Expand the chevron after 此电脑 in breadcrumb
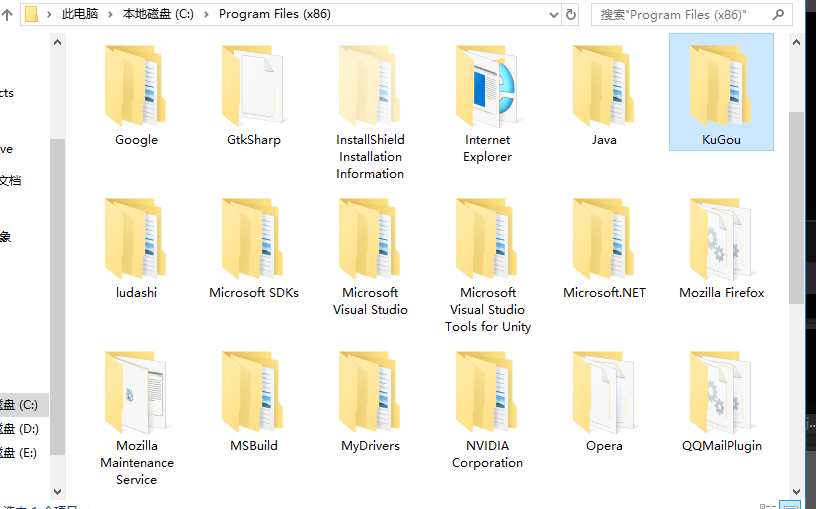This screenshot has width=816, height=509. pos(110,15)
